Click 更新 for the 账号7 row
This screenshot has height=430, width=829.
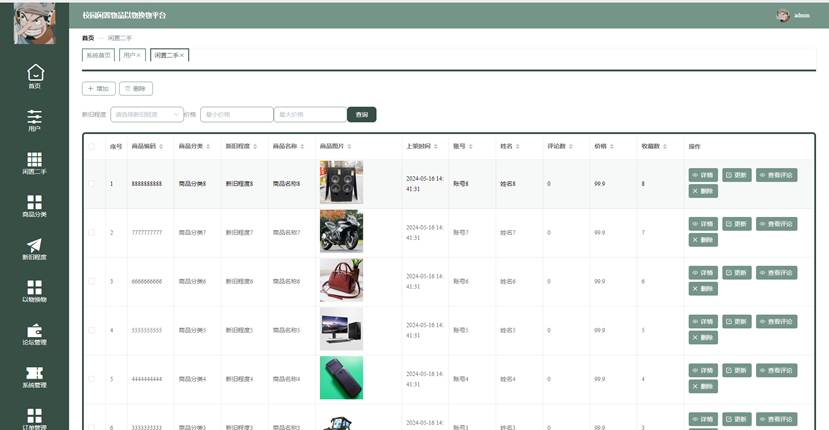coord(736,224)
